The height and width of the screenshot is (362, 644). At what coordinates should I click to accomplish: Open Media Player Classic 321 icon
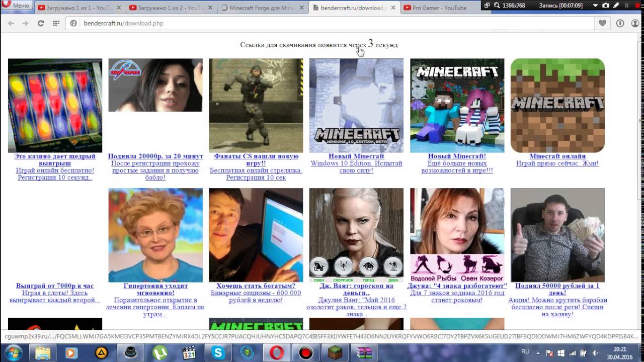[x=189, y=353]
